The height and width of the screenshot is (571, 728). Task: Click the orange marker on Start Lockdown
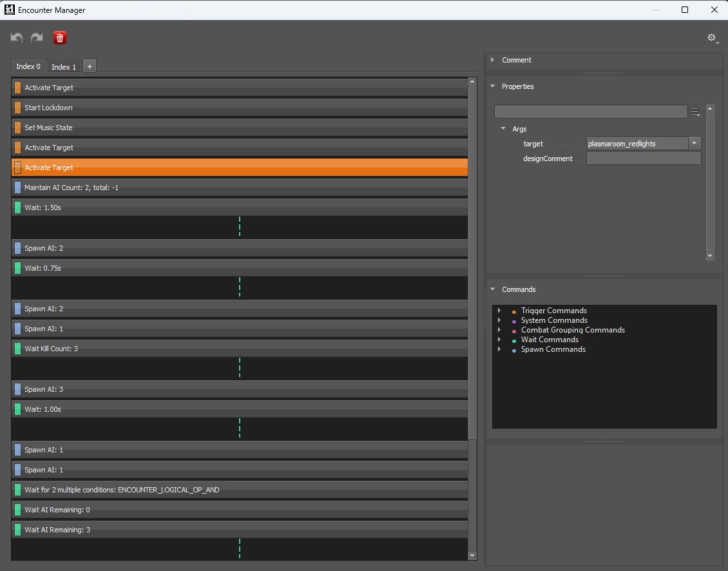click(17, 108)
